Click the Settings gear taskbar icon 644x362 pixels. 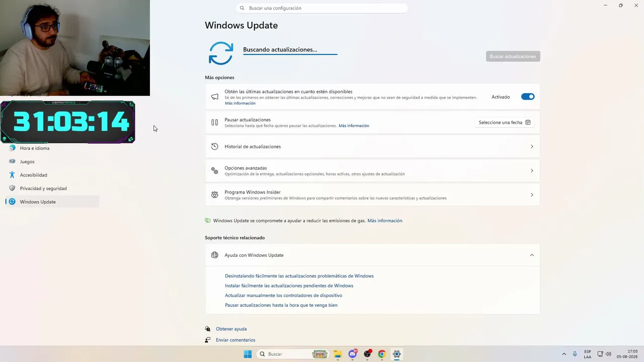pos(396,354)
